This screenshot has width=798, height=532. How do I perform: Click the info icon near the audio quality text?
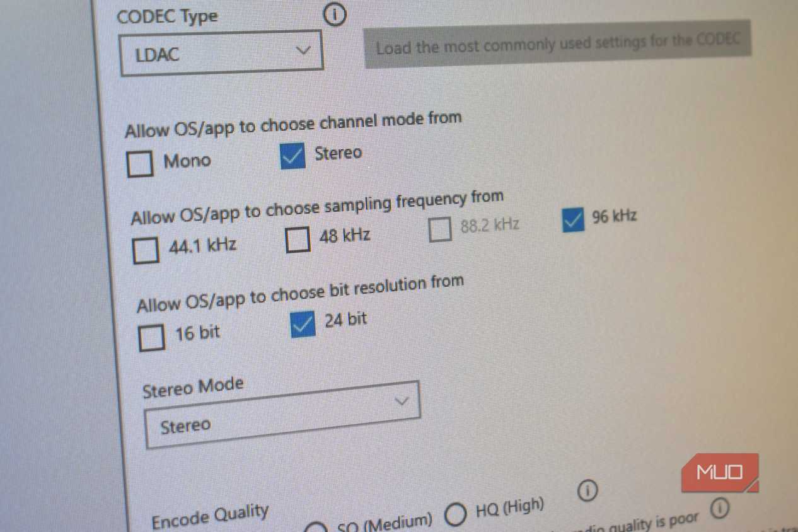pyautogui.click(x=720, y=507)
